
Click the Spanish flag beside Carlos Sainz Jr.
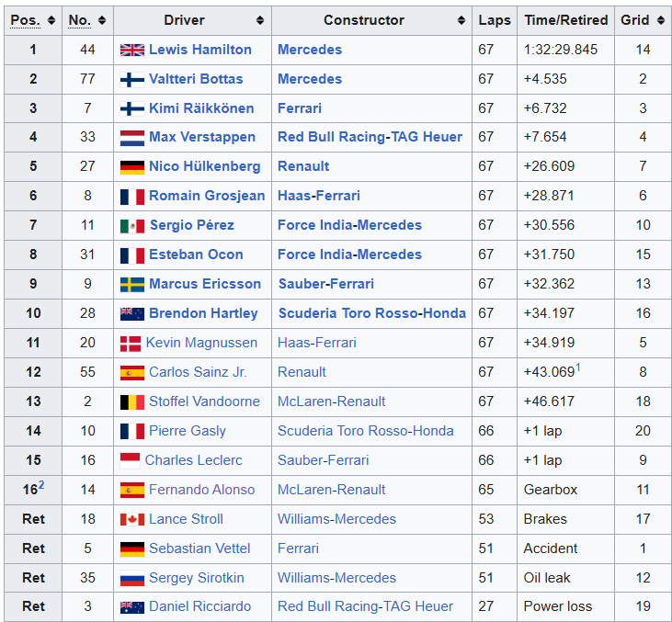(132, 373)
